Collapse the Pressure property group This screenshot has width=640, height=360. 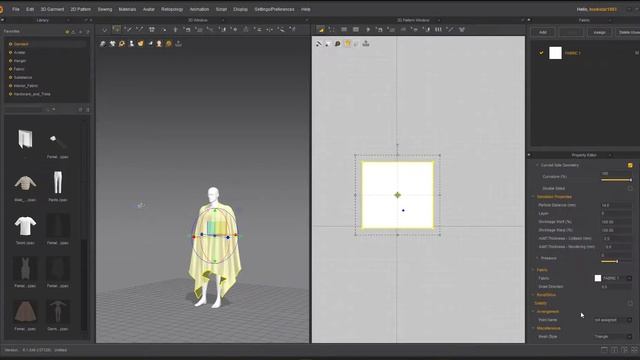pos(537,258)
